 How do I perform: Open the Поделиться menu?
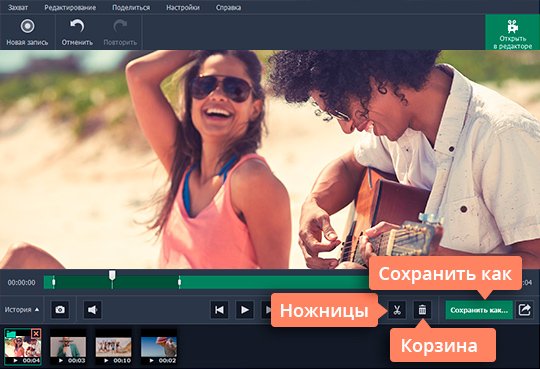pos(131,7)
